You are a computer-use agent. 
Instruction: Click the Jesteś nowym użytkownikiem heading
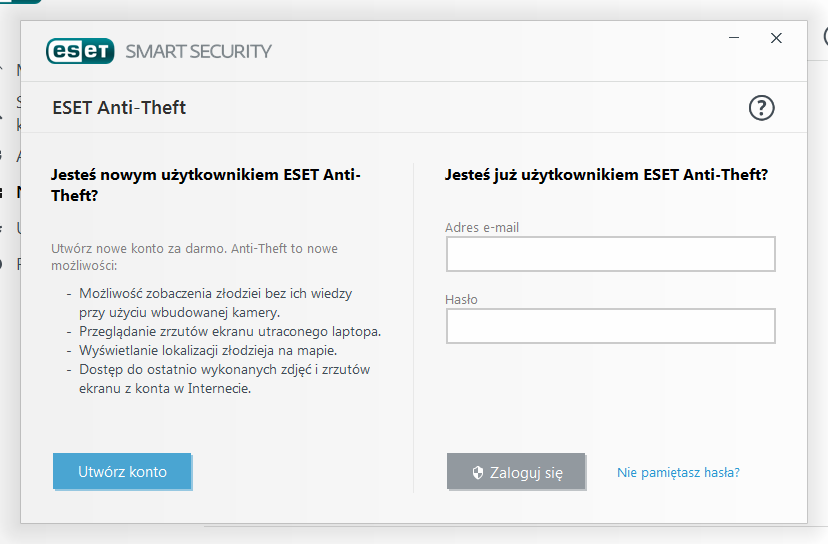[206, 185]
